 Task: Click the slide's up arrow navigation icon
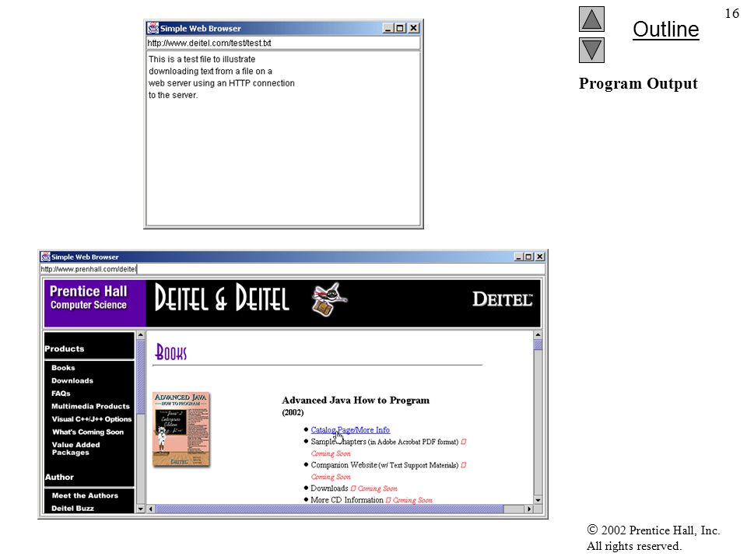(x=591, y=19)
